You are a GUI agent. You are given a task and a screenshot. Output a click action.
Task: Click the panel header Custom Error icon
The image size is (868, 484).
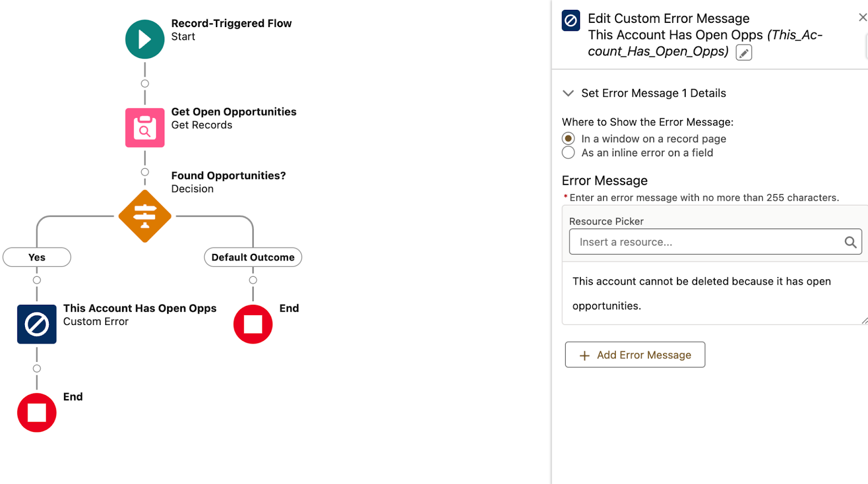[571, 21]
